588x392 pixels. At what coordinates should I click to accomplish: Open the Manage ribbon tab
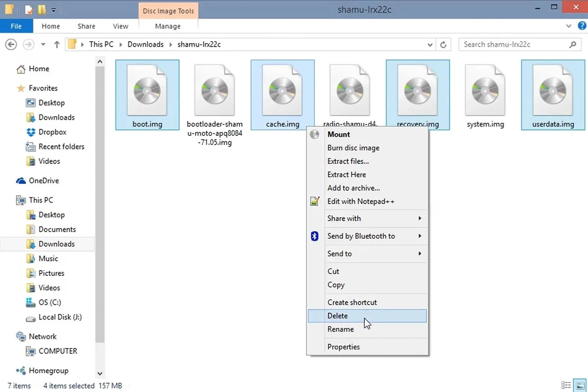168,26
